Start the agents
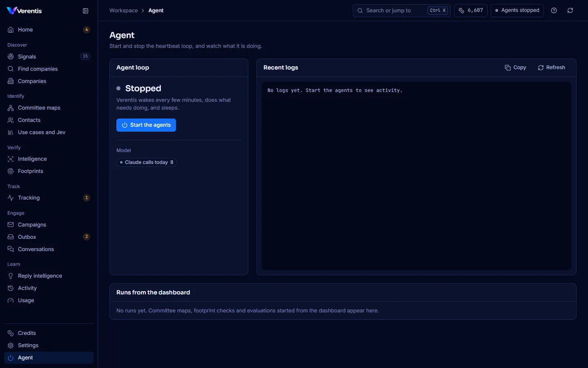The height and width of the screenshot is (368, 588). (146, 125)
